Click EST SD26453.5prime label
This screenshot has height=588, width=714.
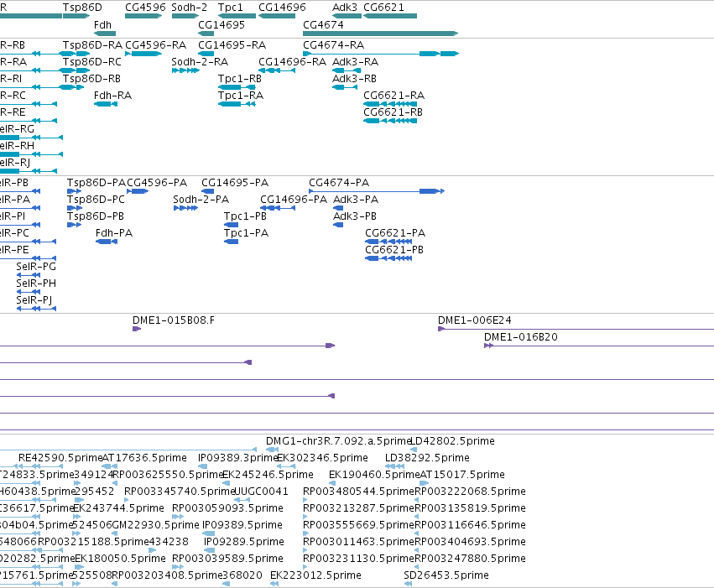coord(446,575)
